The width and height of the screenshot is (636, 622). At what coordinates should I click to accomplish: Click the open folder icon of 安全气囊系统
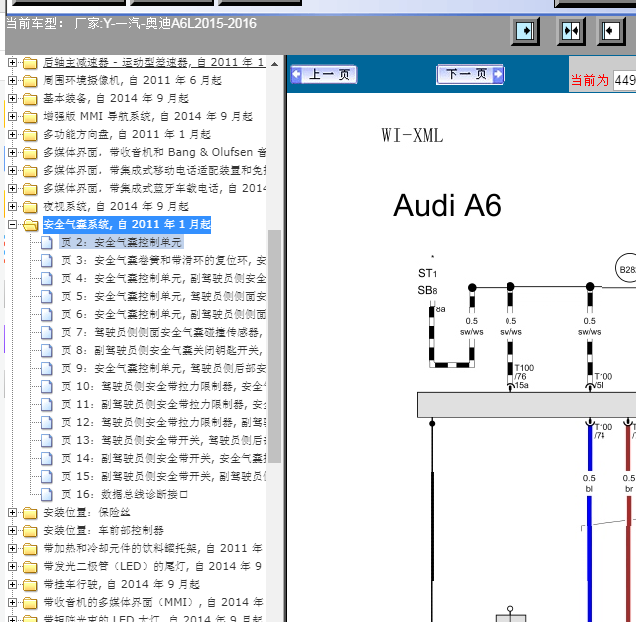[x=30, y=225]
